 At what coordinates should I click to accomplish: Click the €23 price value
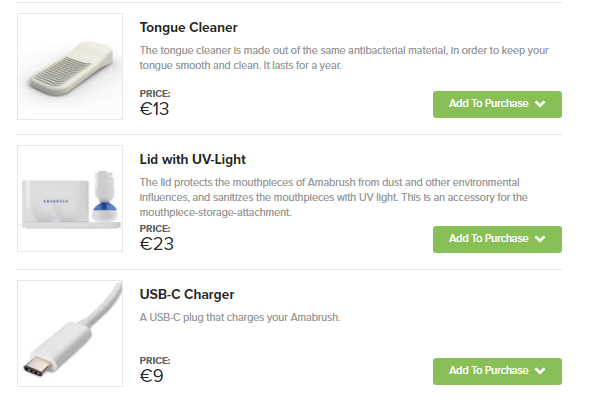[x=157, y=244]
